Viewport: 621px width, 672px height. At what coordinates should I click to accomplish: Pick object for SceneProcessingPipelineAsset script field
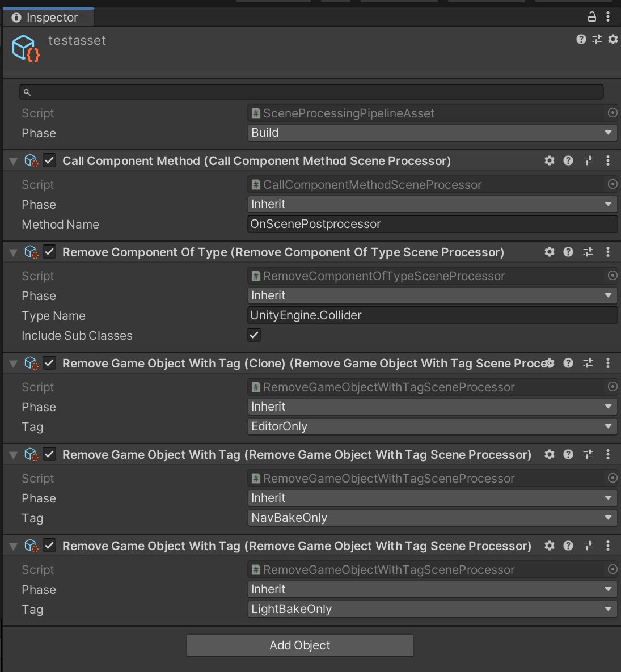[612, 113]
